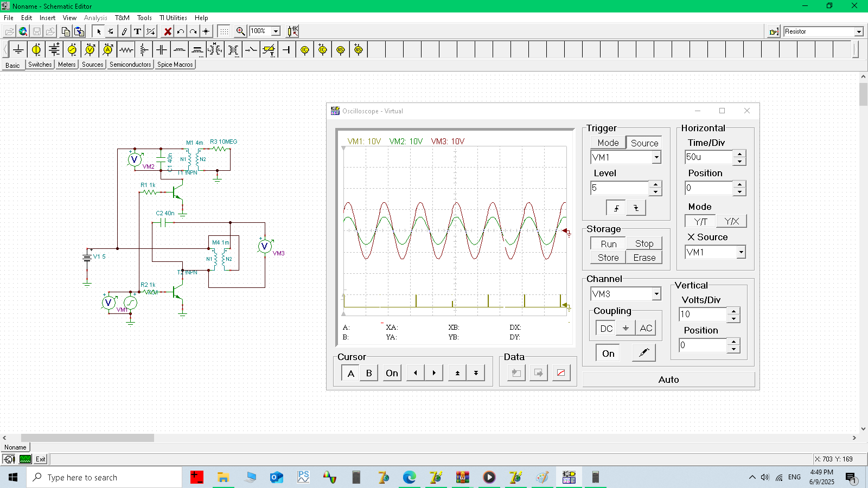868x488 pixels.
Task: Select the text insertion tool
Action: [x=138, y=31]
